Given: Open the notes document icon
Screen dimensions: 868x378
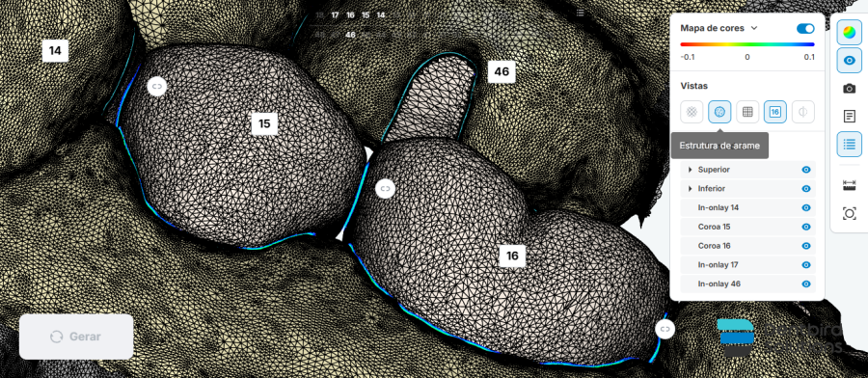Looking at the screenshot, I should click(849, 117).
